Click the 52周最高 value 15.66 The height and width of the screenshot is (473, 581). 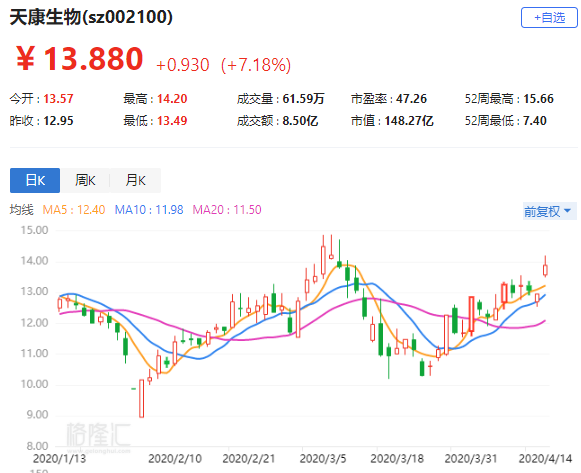pyautogui.click(x=538, y=99)
